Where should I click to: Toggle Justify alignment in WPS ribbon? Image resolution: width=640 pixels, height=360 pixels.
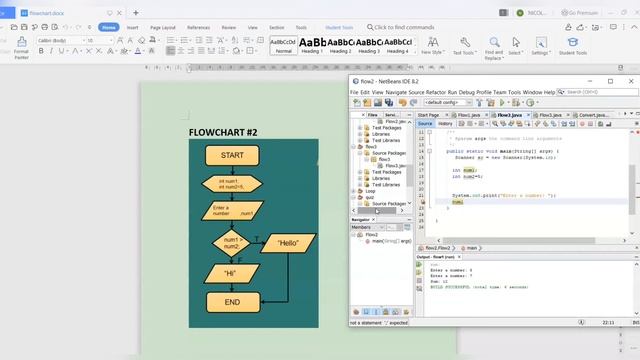point(201,51)
